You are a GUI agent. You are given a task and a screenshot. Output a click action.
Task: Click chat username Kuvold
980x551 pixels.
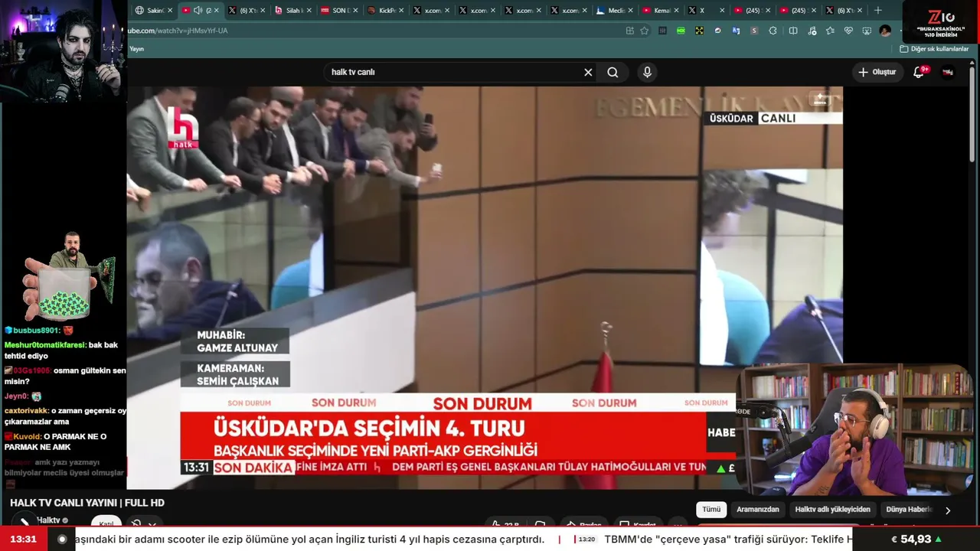click(x=27, y=436)
